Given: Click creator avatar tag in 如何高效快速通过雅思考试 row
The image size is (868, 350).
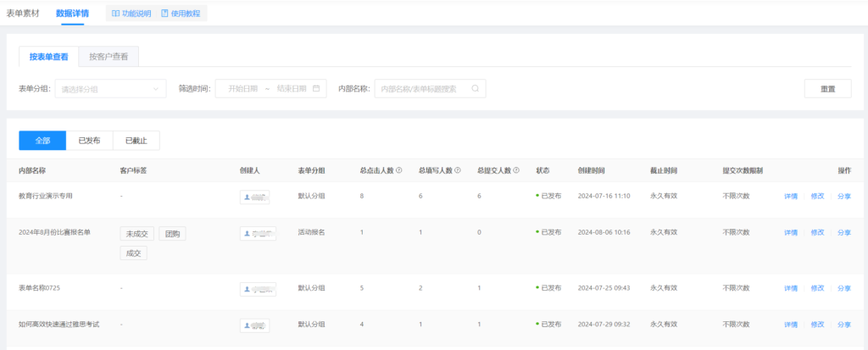Looking at the screenshot, I should (x=254, y=325).
